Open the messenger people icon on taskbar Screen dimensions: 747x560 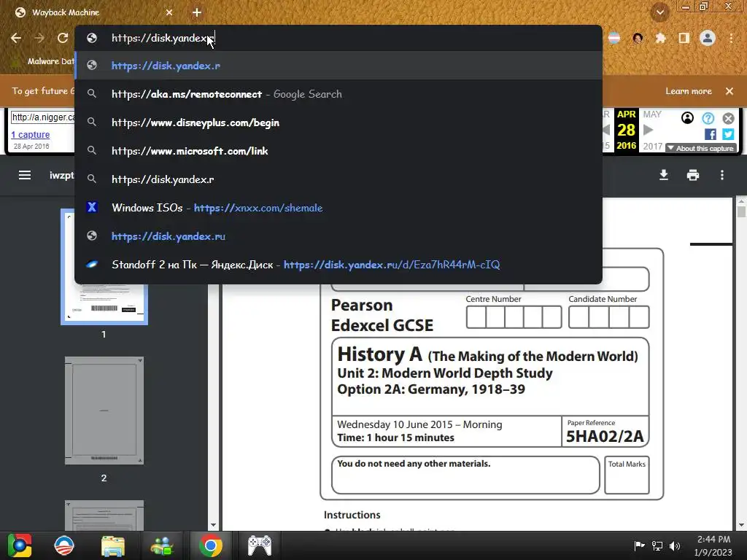162,545
